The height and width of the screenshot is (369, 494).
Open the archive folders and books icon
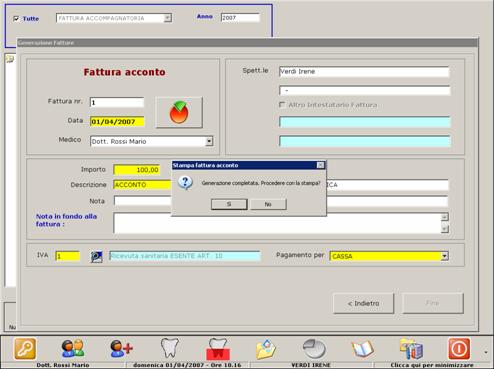(x=411, y=349)
